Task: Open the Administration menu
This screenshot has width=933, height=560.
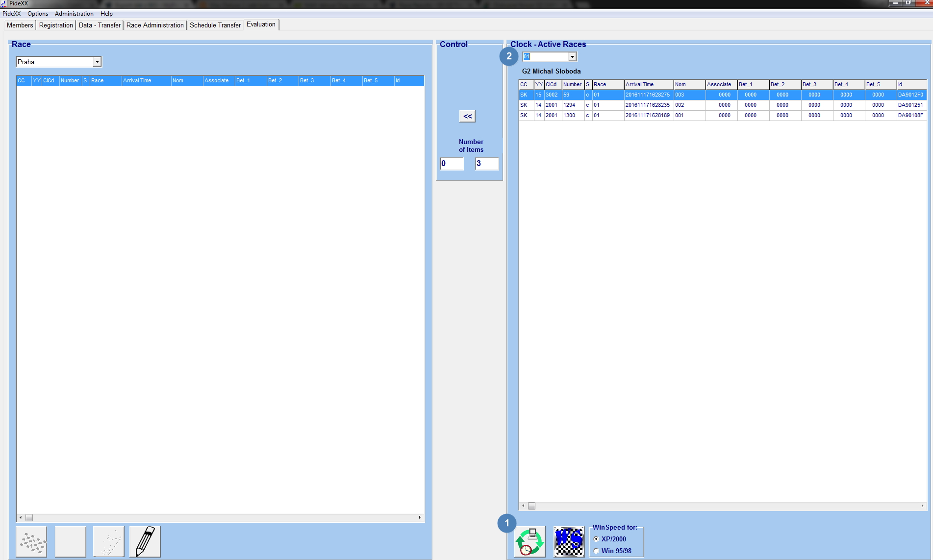Action: coord(74,14)
